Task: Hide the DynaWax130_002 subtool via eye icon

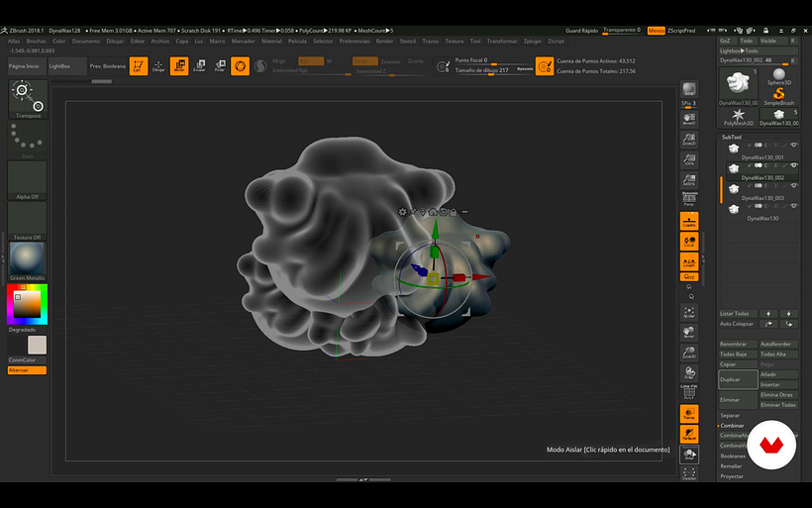Action: [794, 165]
